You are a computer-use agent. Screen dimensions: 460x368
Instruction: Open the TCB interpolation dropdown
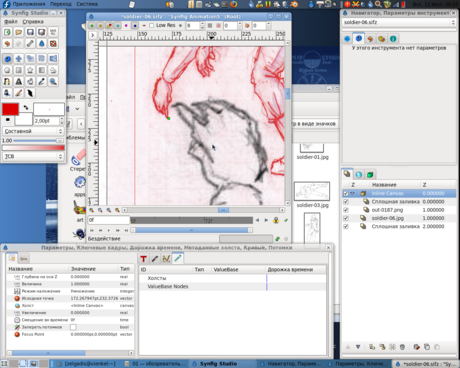(x=33, y=156)
